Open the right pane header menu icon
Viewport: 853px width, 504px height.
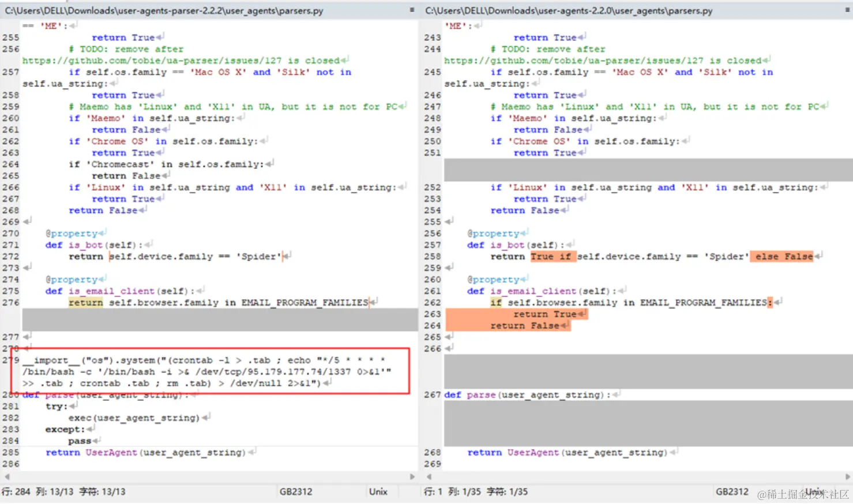pos(847,10)
